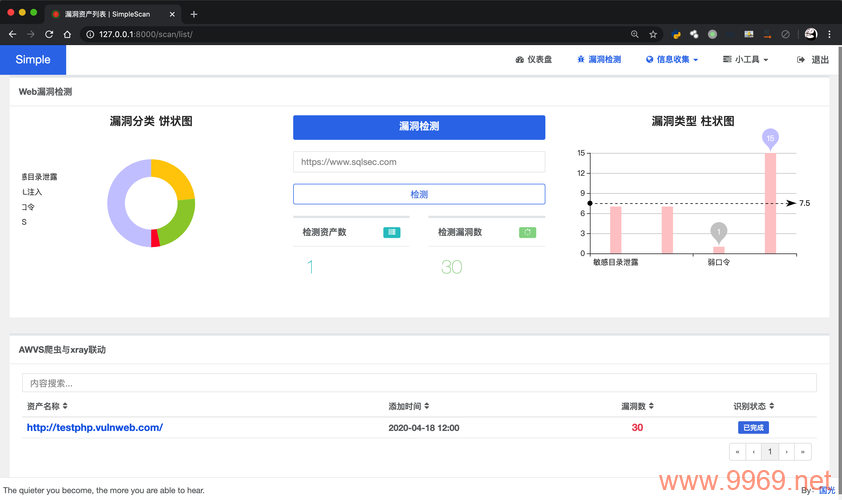Click the red 30 vulnerability count in table
Screen dimensions: 842x500
[637, 427]
